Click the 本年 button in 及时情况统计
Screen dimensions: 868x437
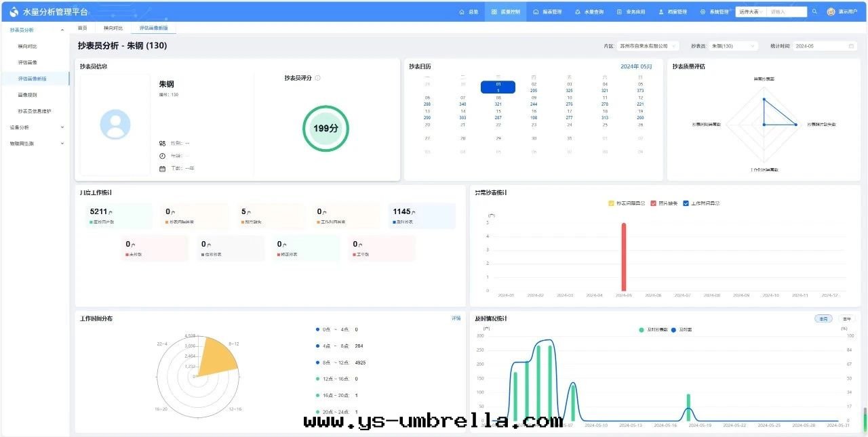(846, 318)
